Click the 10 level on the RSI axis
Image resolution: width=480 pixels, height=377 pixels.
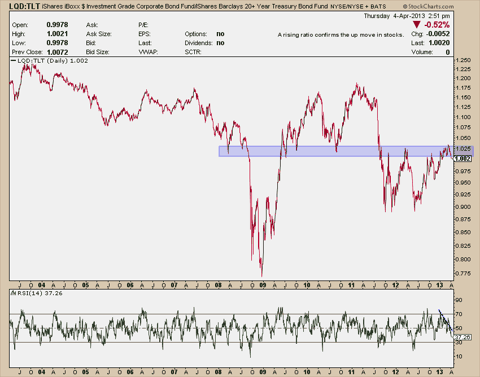point(459,357)
